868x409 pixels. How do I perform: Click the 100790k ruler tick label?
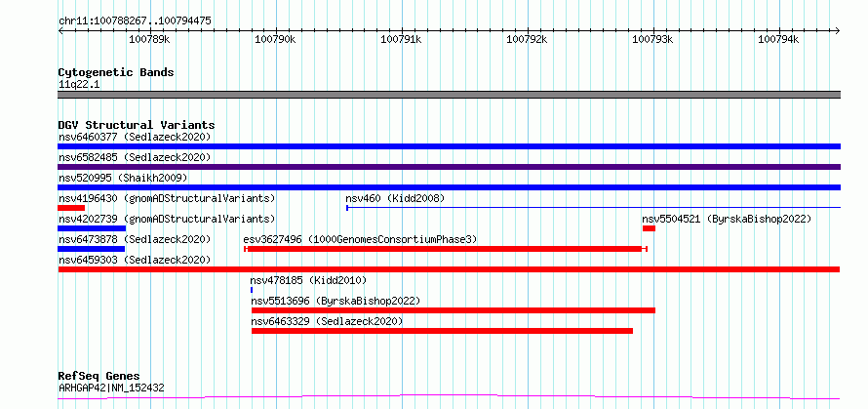[275, 39]
